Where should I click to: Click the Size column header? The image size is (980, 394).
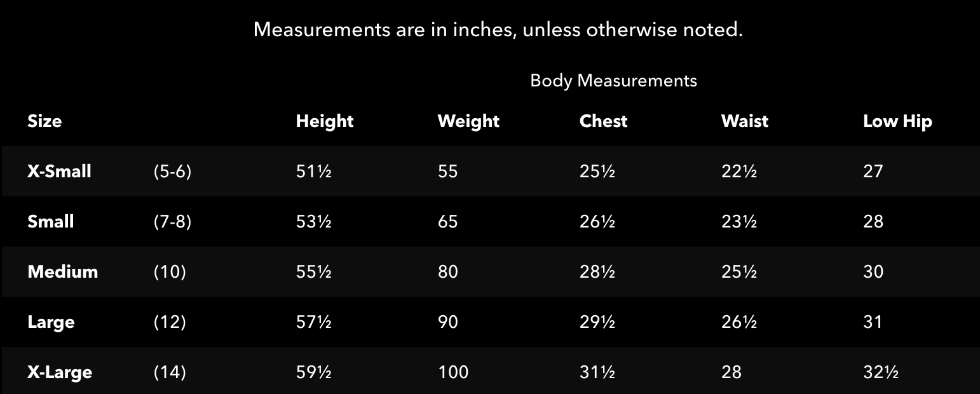tap(44, 121)
